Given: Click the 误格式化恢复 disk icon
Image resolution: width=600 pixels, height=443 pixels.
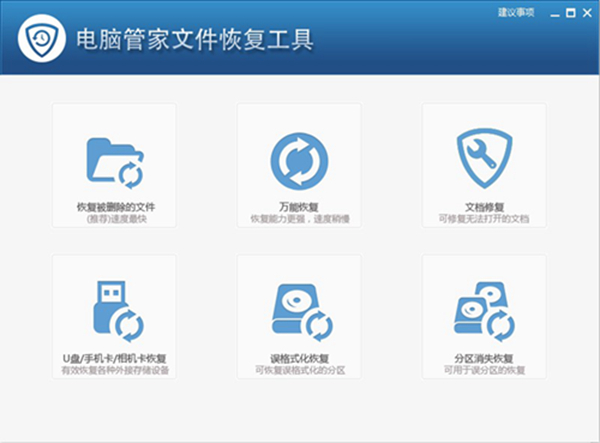Looking at the screenshot, I should click(299, 312).
